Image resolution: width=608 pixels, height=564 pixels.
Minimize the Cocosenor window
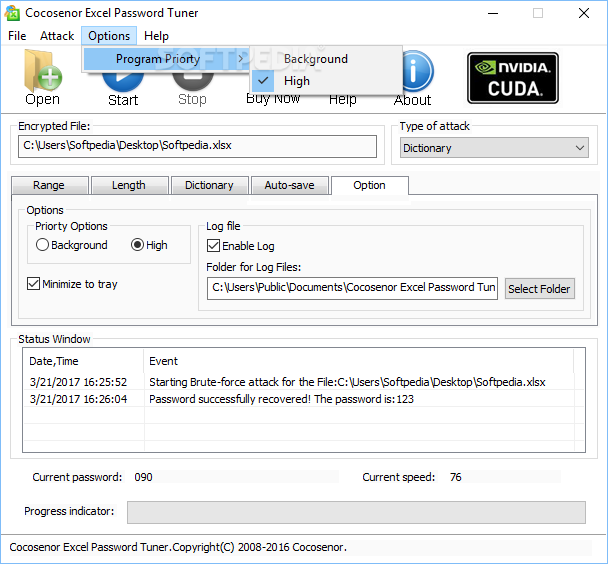pyautogui.click(x=493, y=13)
